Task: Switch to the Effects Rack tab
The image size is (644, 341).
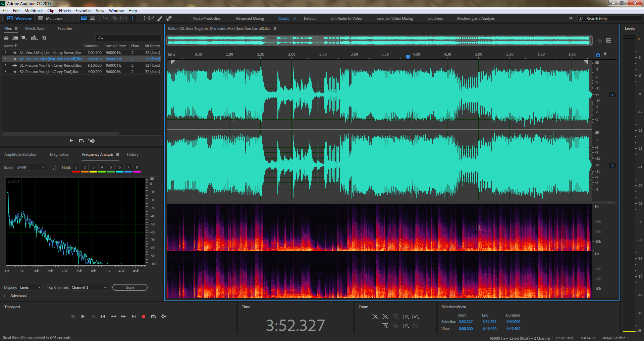Action: click(35, 28)
